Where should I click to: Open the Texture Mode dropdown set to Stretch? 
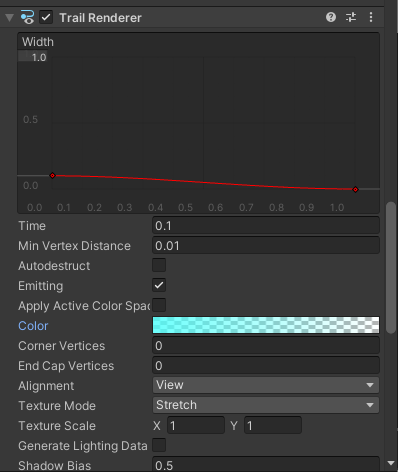[x=266, y=405]
